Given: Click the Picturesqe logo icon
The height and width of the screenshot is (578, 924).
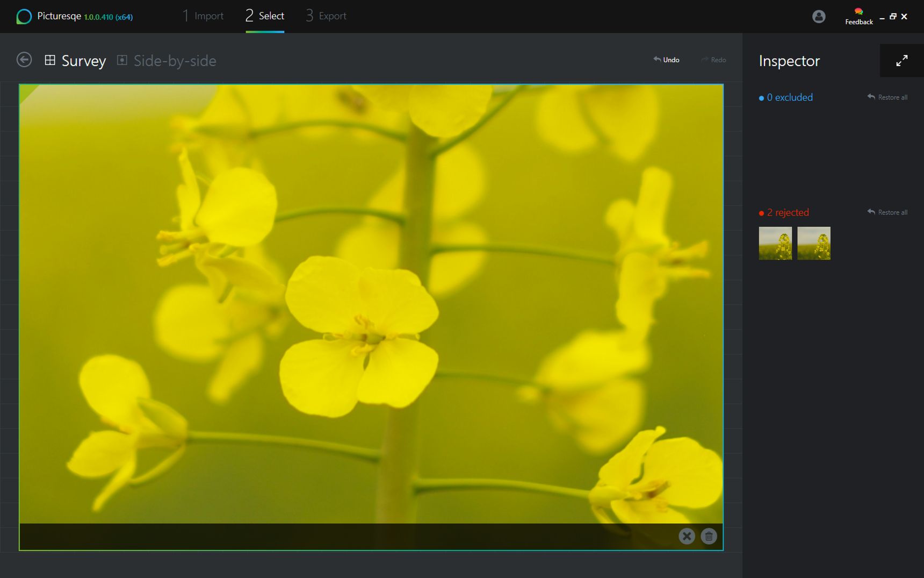Looking at the screenshot, I should pyautogui.click(x=24, y=17).
